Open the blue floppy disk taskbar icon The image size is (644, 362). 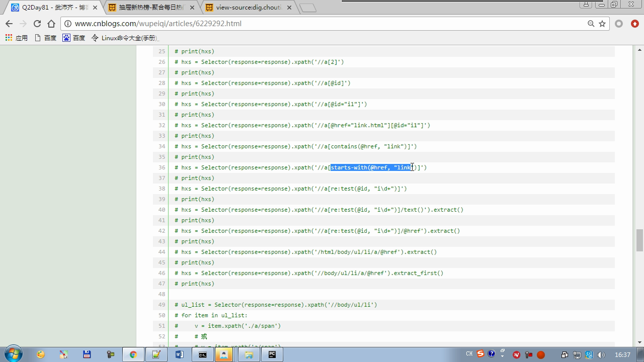coord(87,354)
